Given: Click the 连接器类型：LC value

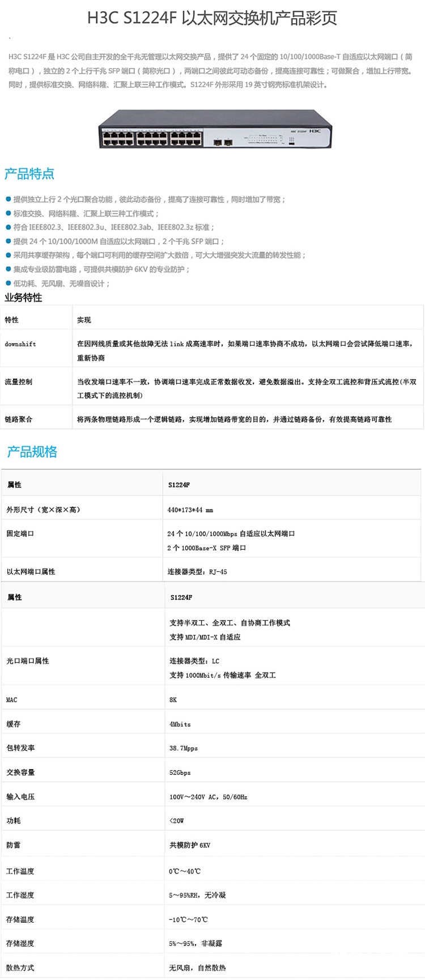Looking at the screenshot, I should click(194, 661).
